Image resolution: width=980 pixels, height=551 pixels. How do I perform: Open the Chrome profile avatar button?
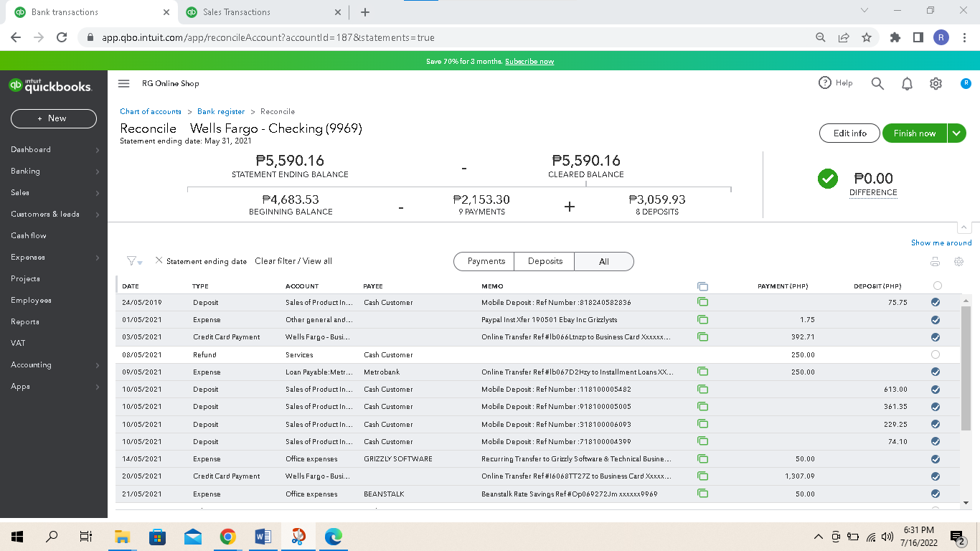941,37
